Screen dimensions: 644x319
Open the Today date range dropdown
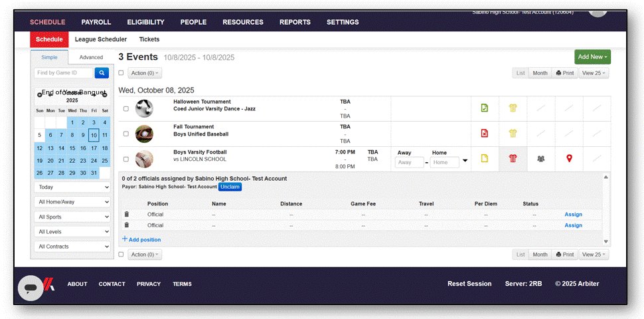[72, 187]
